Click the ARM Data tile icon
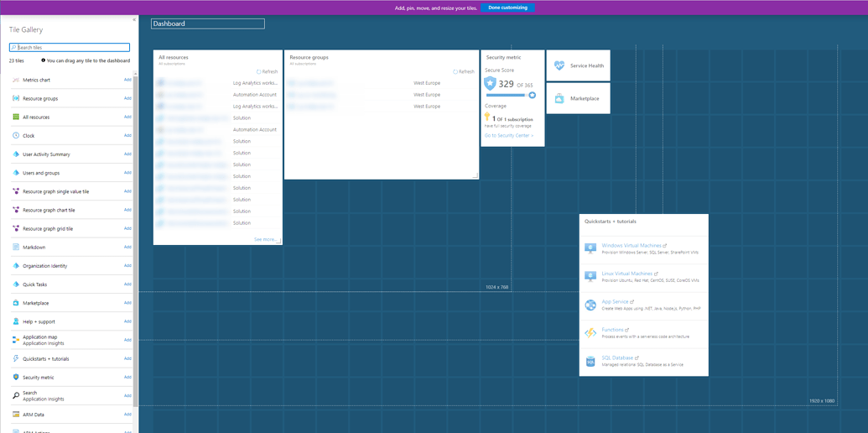868x433 pixels. coord(15,415)
